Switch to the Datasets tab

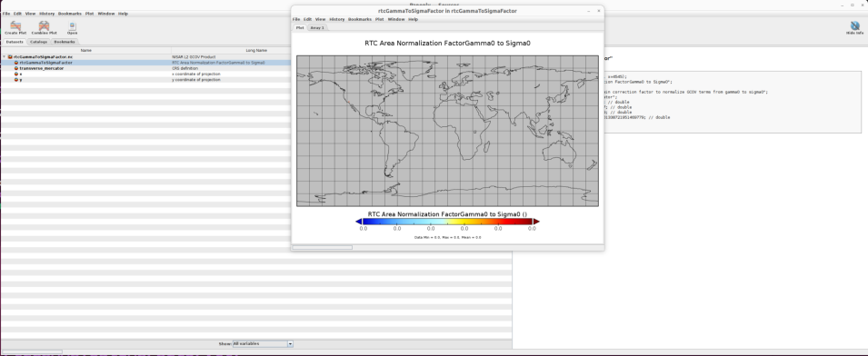coord(15,42)
